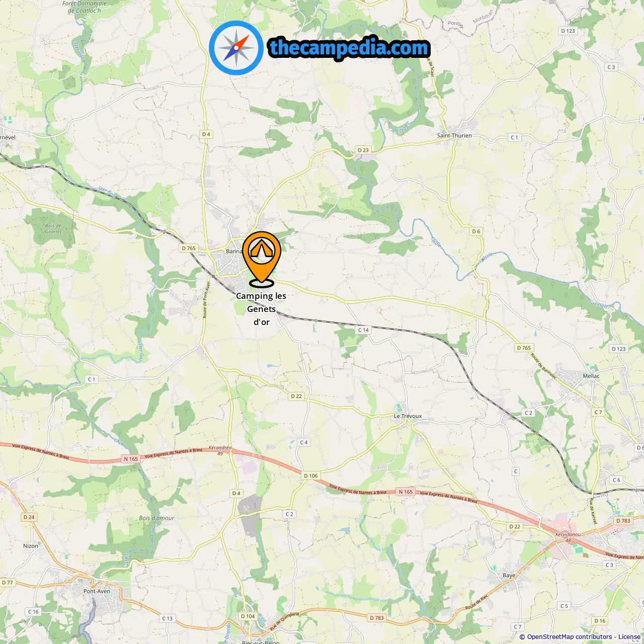
Task: Click the Bois d'amour forest label
Action: (x=156, y=518)
